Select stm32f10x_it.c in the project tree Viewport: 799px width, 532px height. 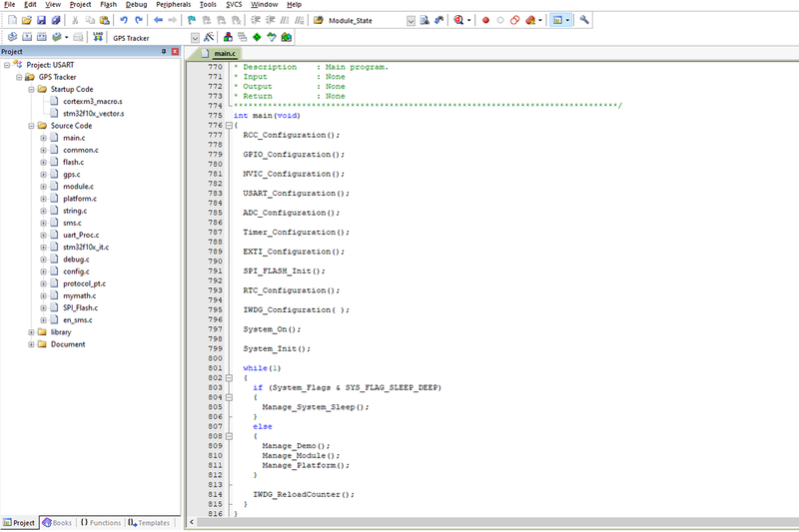(x=86, y=248)
